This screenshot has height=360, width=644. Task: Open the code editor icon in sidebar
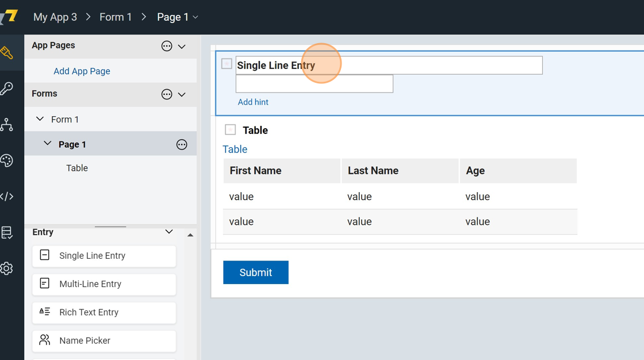click(x=7, y=197)
